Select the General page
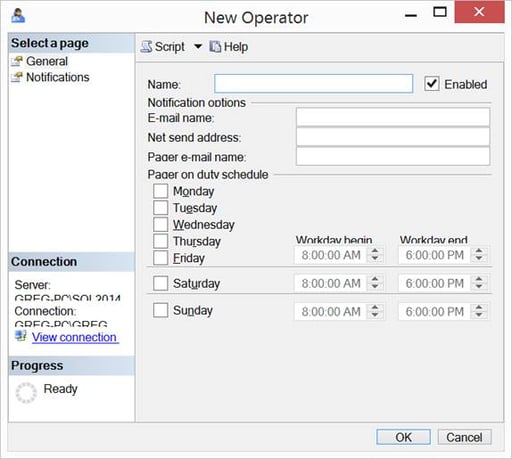 tap(47, 61)
